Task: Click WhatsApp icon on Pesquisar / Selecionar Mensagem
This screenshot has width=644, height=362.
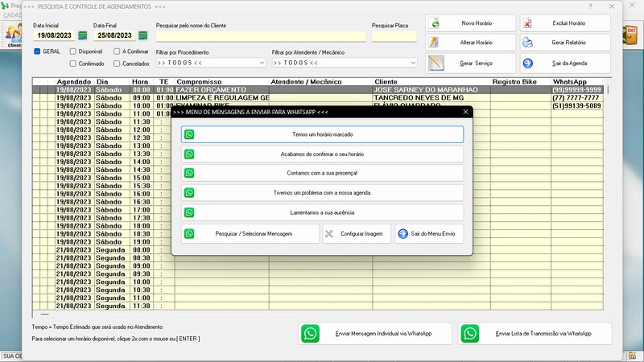Action: (189, 234)
